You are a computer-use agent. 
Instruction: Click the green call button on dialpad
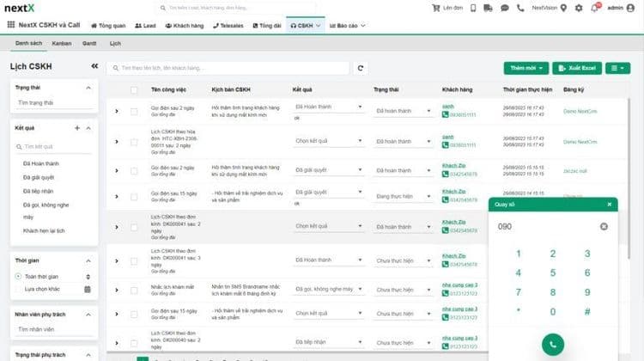coord(552,346)
